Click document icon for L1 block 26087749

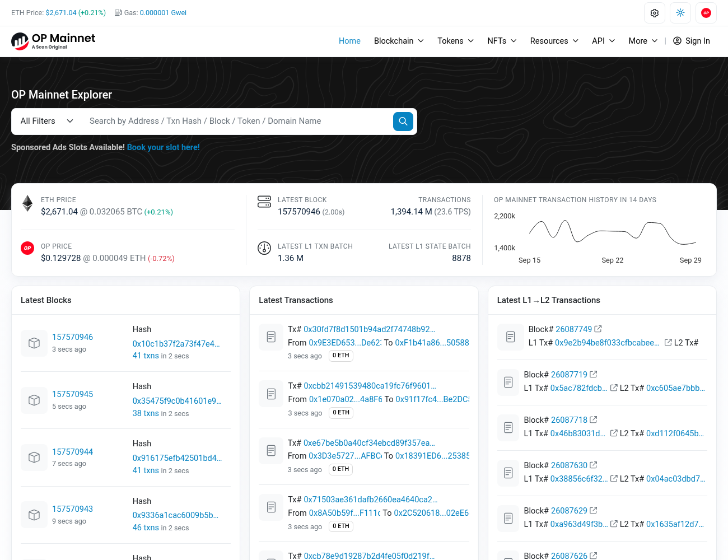click(x=511, y=337)
